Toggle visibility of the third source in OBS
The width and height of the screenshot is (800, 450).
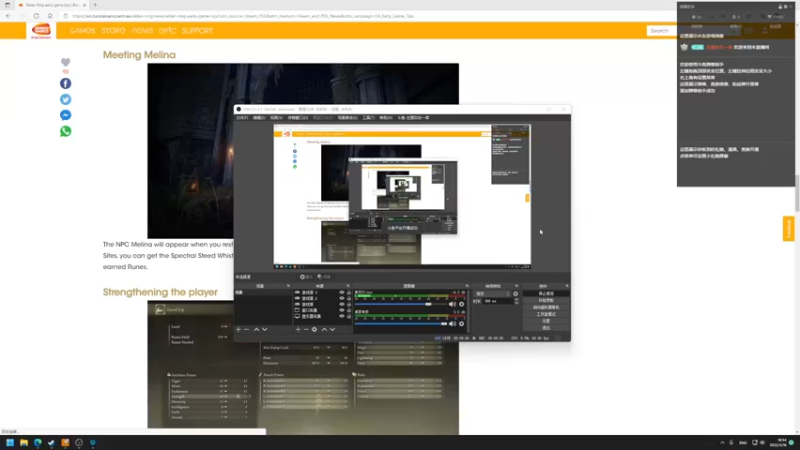coord(342,305)
